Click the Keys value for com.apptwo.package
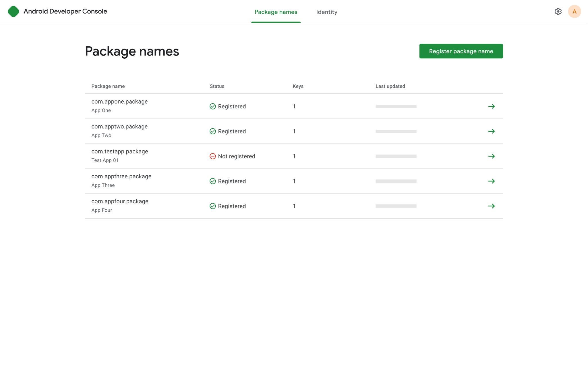Viewport: 588px width, 368px height. pos(294,131)
